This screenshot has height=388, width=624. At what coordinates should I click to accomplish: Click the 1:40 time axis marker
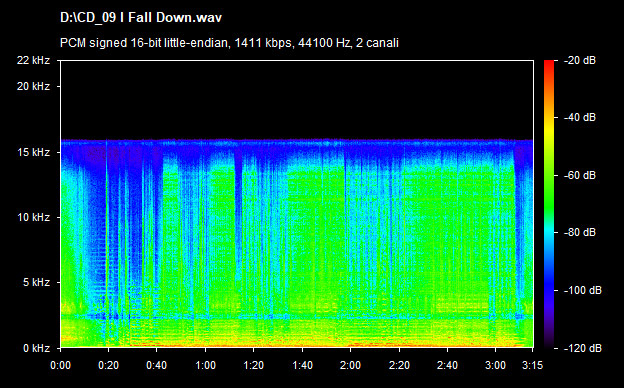click(302, 365)
